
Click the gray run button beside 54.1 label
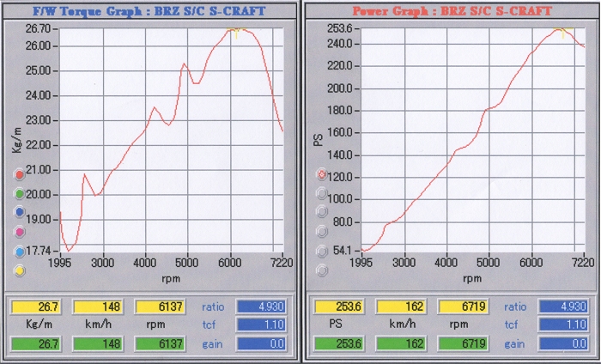coord(322,252)
